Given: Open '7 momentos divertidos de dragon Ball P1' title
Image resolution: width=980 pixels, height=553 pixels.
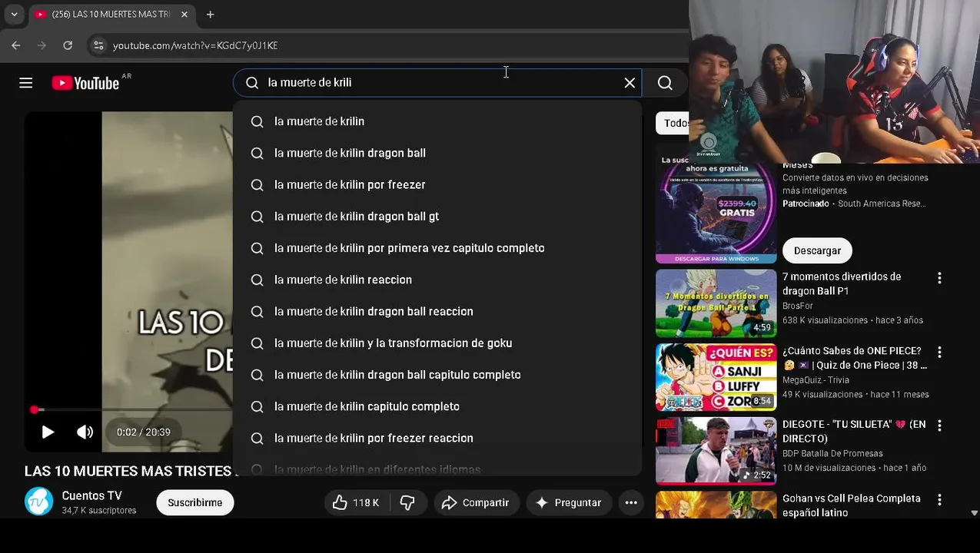Looking at the screenshot, I should [x=842, y=283].
